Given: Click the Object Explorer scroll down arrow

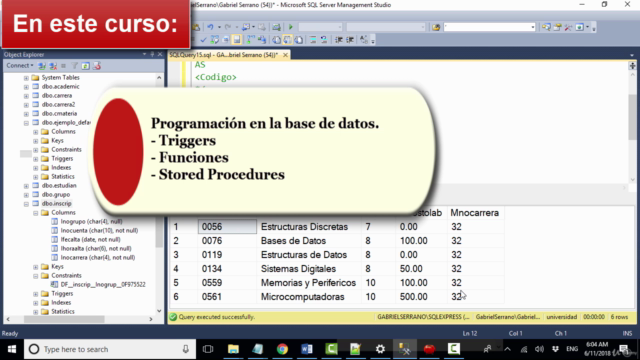Looking at the screenshot, I should pyautogui.click(x=159, y=311).
